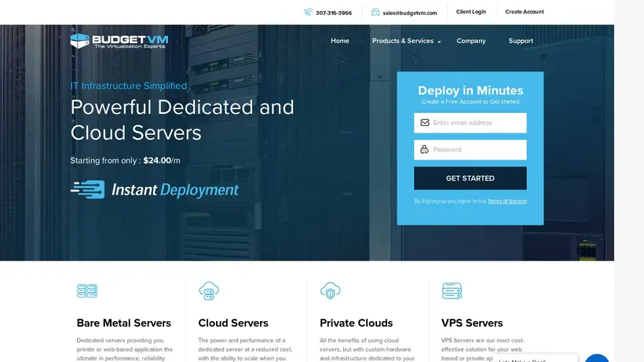Click the Private Clouds shield icon

330,291
